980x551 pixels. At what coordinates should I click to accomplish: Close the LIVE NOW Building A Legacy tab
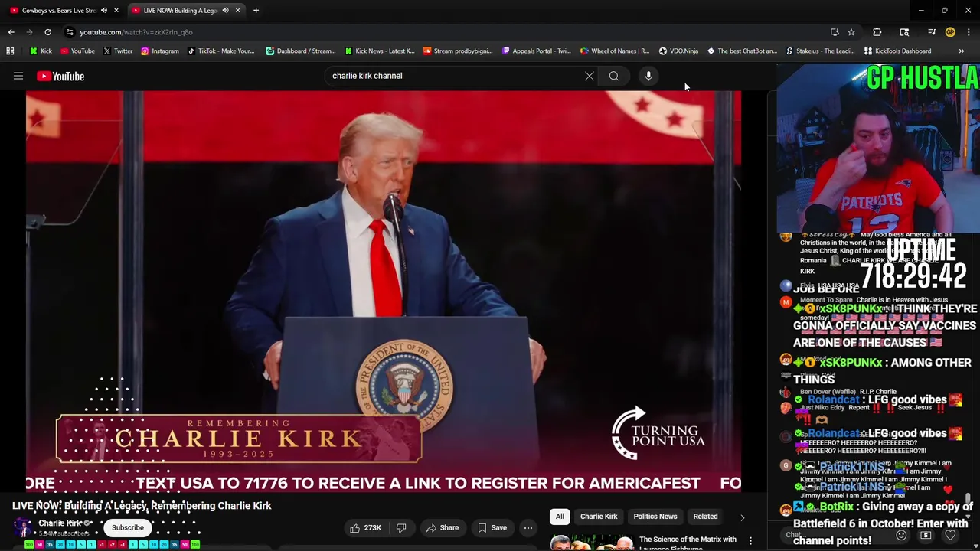click(237, 10)
